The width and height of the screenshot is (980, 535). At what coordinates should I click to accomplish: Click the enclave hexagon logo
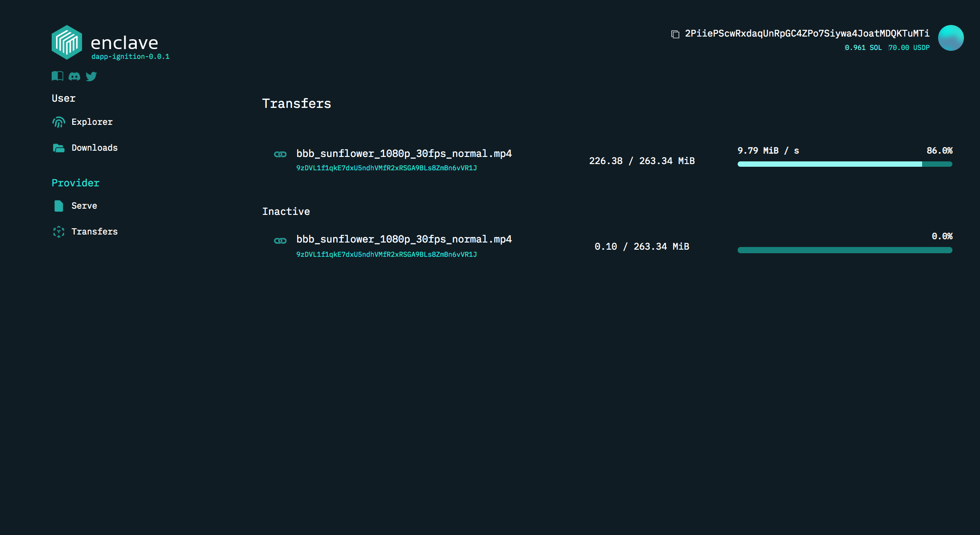(x=67, y=42)
